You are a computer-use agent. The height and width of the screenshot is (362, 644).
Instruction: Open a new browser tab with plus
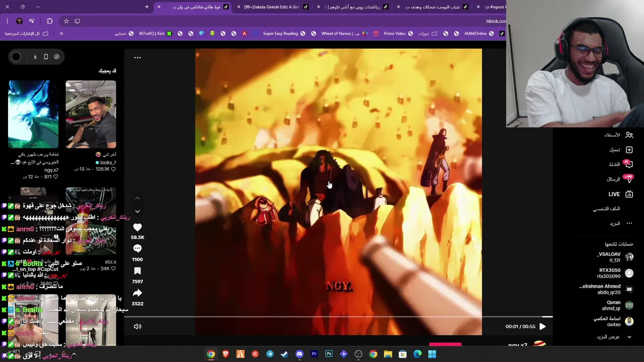(x=147, y=7)
